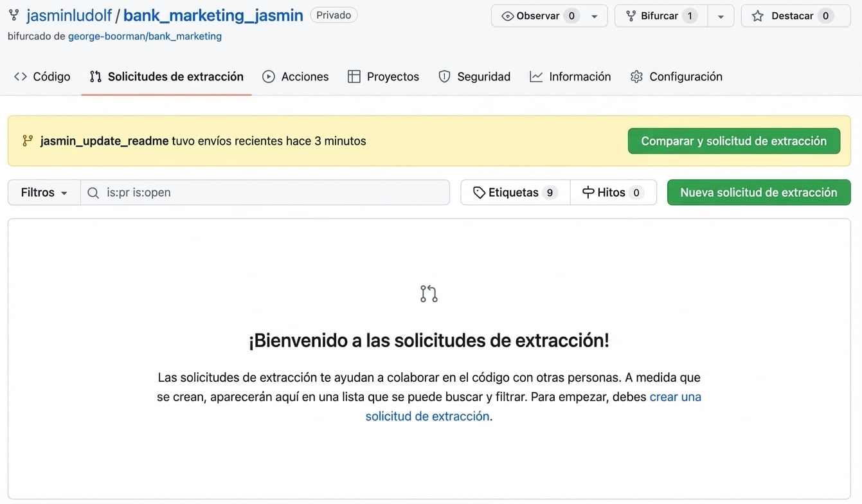Click the is:pr is:open search field
This screenshot has width=862, height=504.
point(265,192)
